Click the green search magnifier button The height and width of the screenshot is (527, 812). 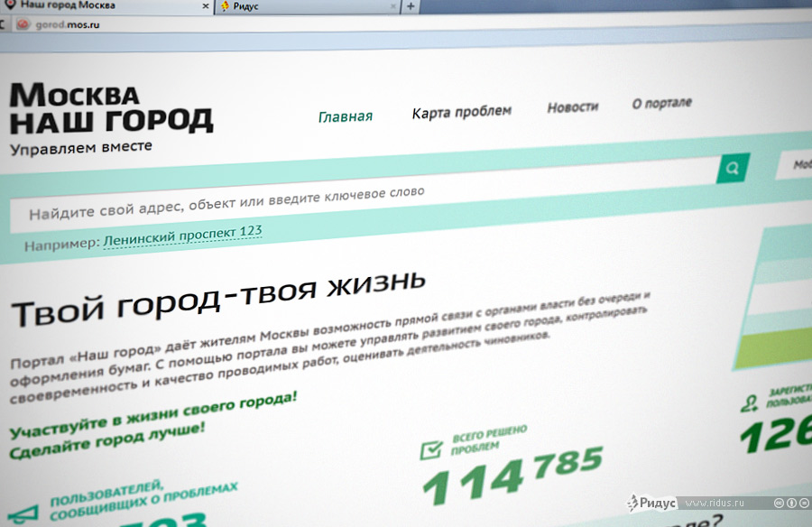click(733, 168)
